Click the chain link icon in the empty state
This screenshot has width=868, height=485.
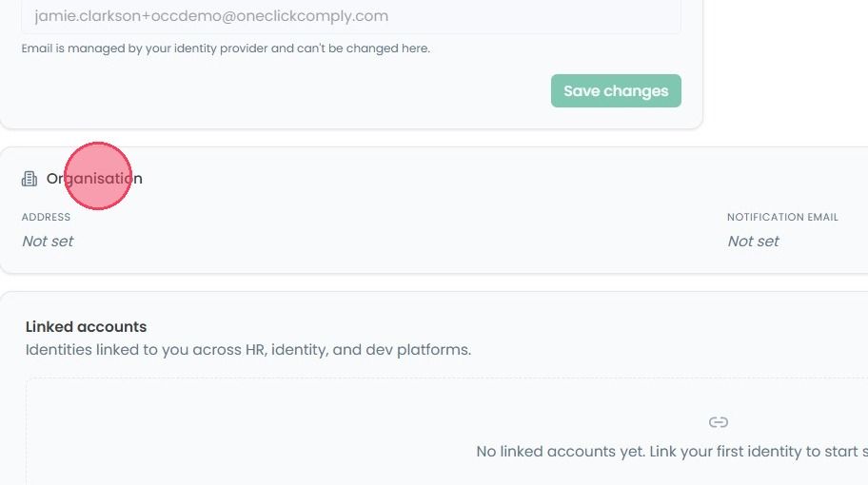pos(718,422)
